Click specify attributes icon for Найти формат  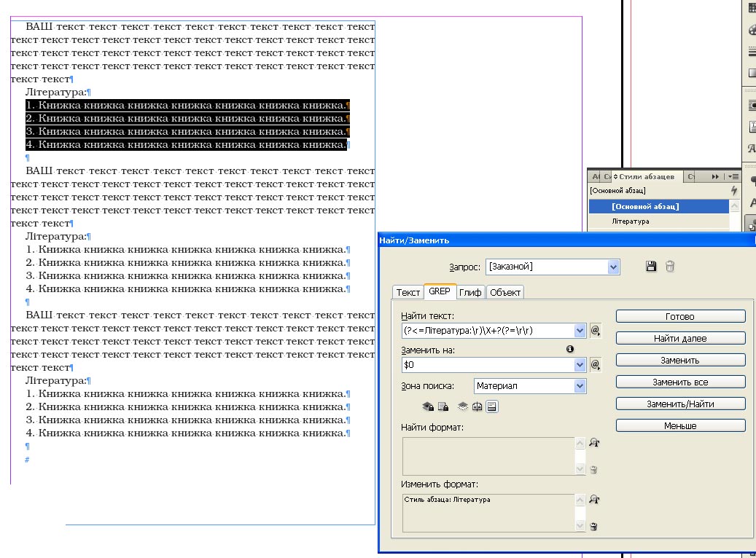[593, 443]
